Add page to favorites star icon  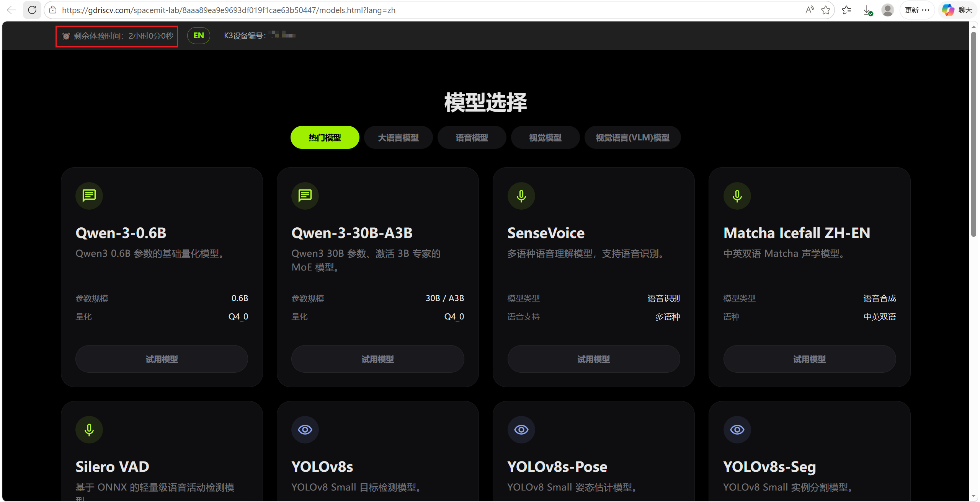point(826,10)
